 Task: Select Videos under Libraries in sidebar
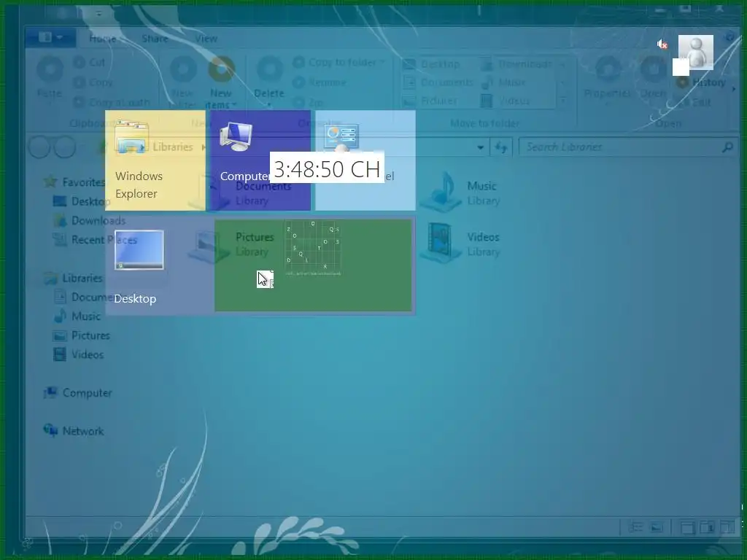click(x=79, y=354)
